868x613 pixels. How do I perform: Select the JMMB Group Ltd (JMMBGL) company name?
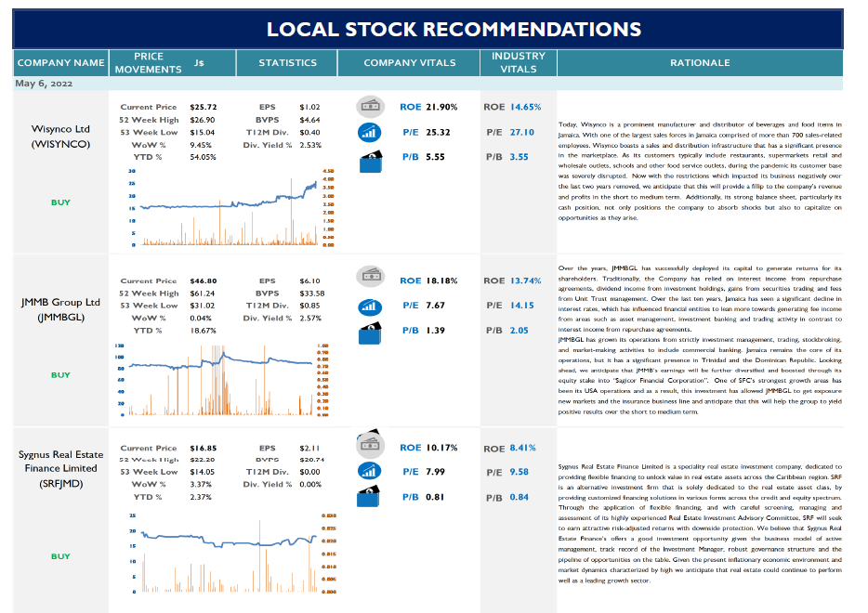(60, 310)
